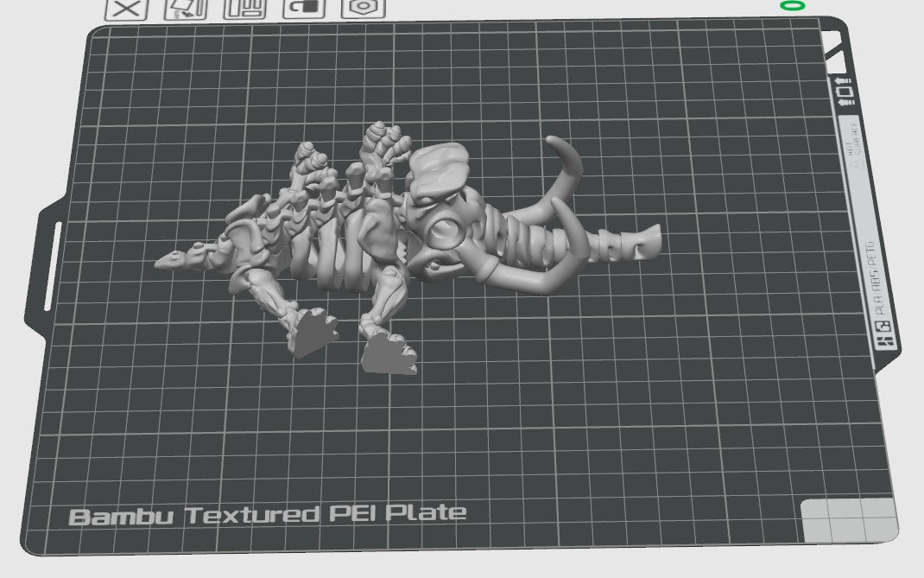Viewport: 924px width, 578px height.
Task: Toggle the plate lock icon
Action: coord(304,8)
